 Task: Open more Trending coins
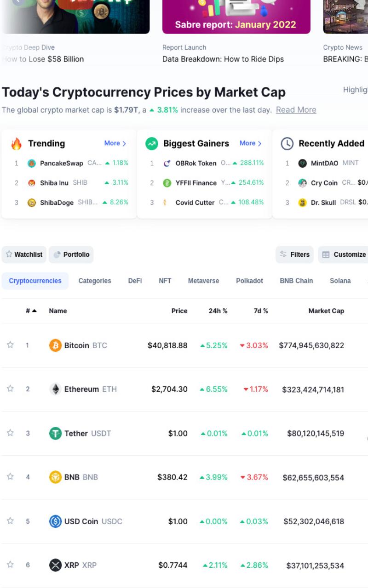115,143
